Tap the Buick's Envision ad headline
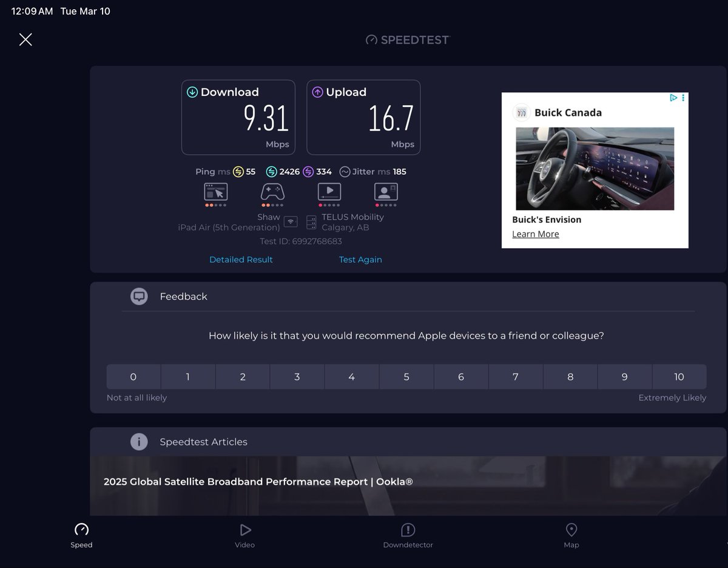Screen dimensions: 728x568 [547, 220]
